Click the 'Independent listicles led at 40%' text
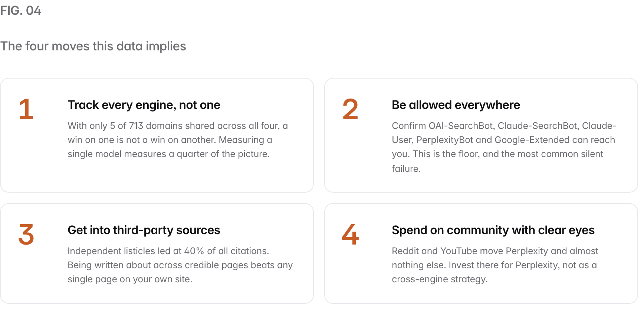Screen dimensions: 644x309 [x=168, y=251]
